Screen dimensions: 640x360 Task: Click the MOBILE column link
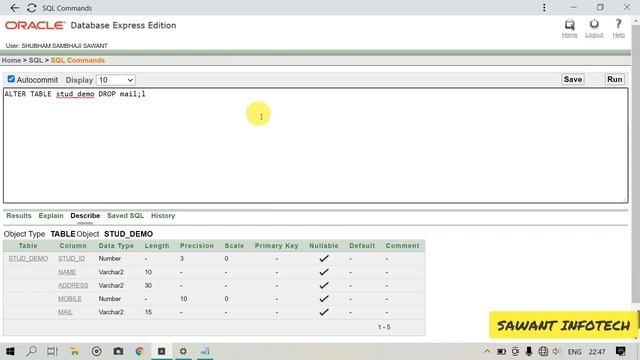click(70, 299)
